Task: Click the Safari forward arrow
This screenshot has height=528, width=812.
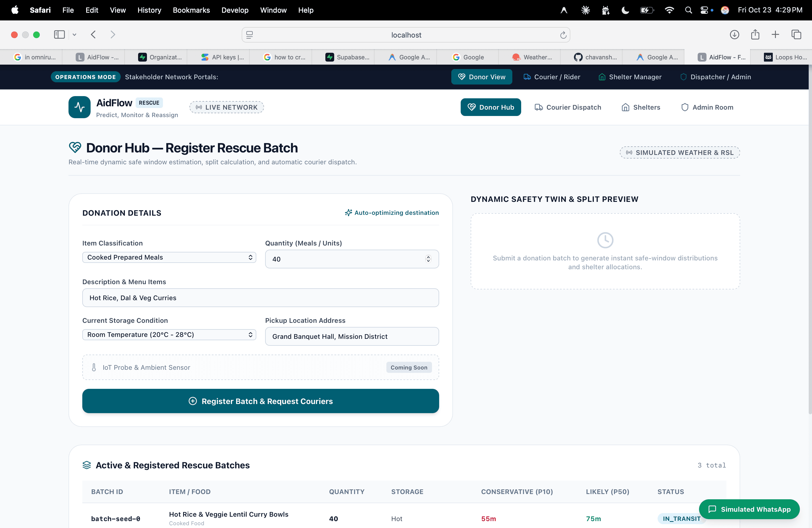Action: pyautogui.click(x=113, y=35)
